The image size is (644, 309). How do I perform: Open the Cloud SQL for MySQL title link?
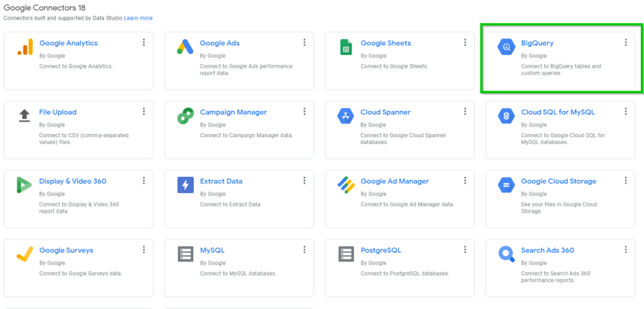(x=557, y=112)
